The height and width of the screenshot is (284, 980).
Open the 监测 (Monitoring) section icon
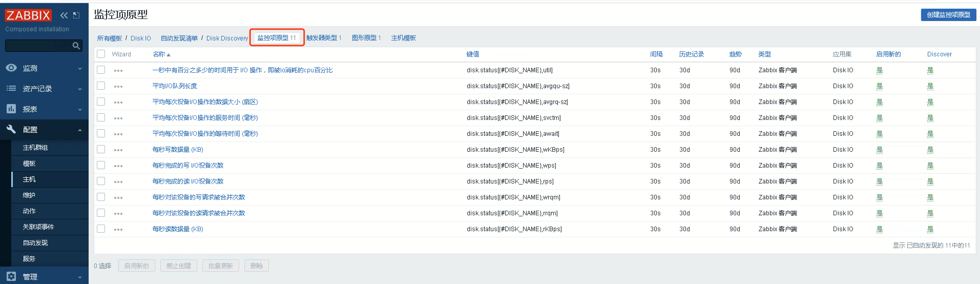click(11, 68)
